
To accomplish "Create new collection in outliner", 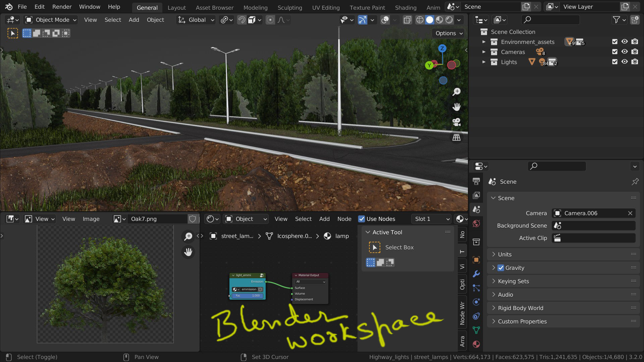I will pyautogui.click(x=635, y=20).
